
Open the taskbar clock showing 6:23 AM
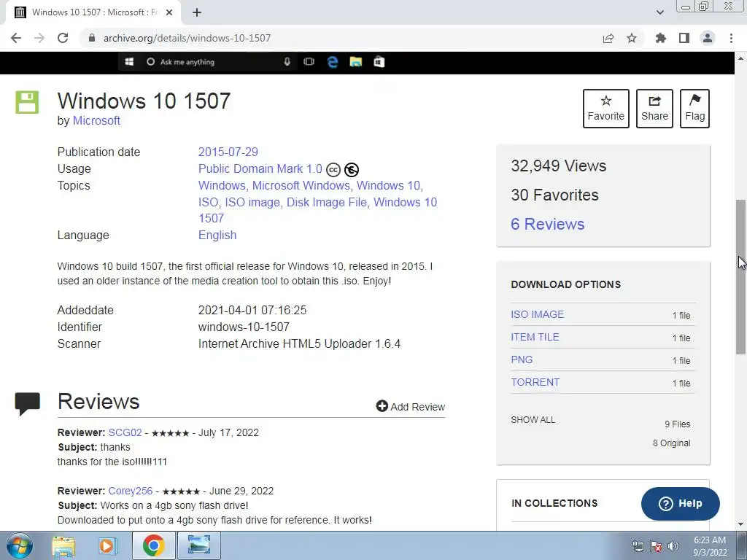pyautogui.click(x=710, y=546)
